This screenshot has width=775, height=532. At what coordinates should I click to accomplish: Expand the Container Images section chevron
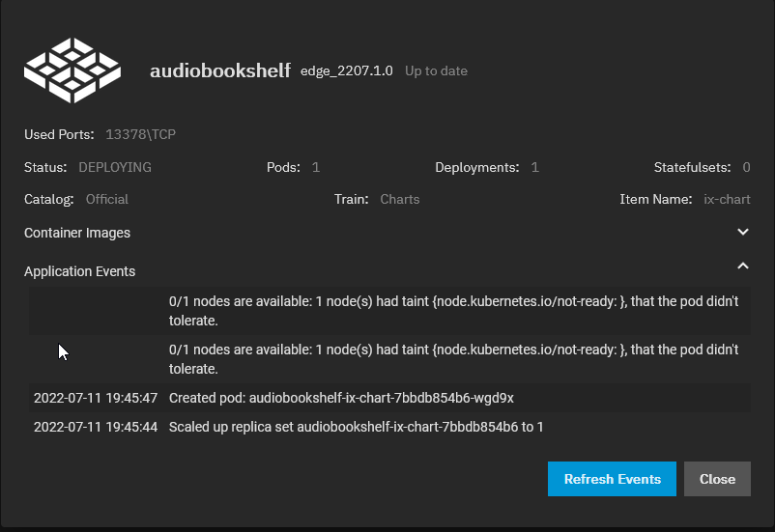click(743, 232)
